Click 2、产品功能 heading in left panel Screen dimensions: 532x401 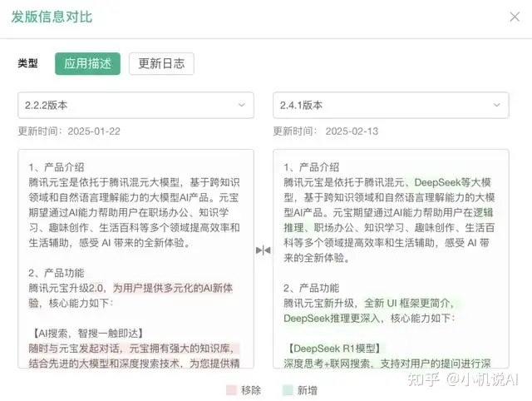point(57,273)
